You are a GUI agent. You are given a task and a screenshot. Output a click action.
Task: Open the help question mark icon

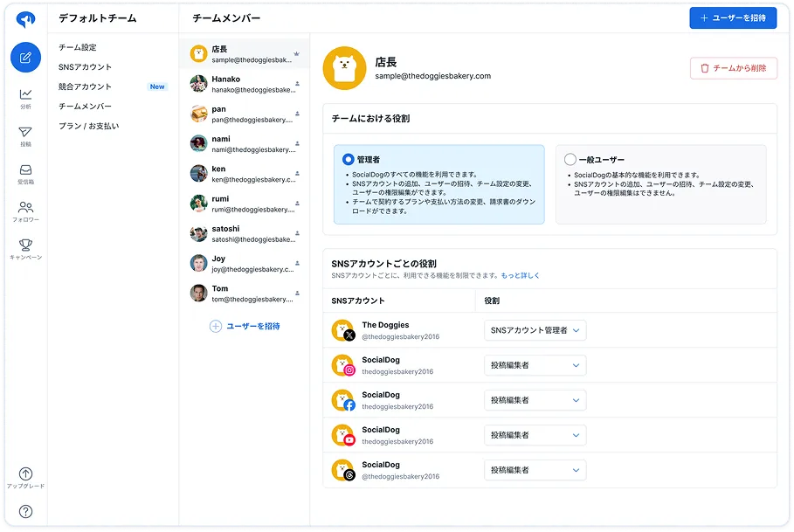click(x=25, y=511)
